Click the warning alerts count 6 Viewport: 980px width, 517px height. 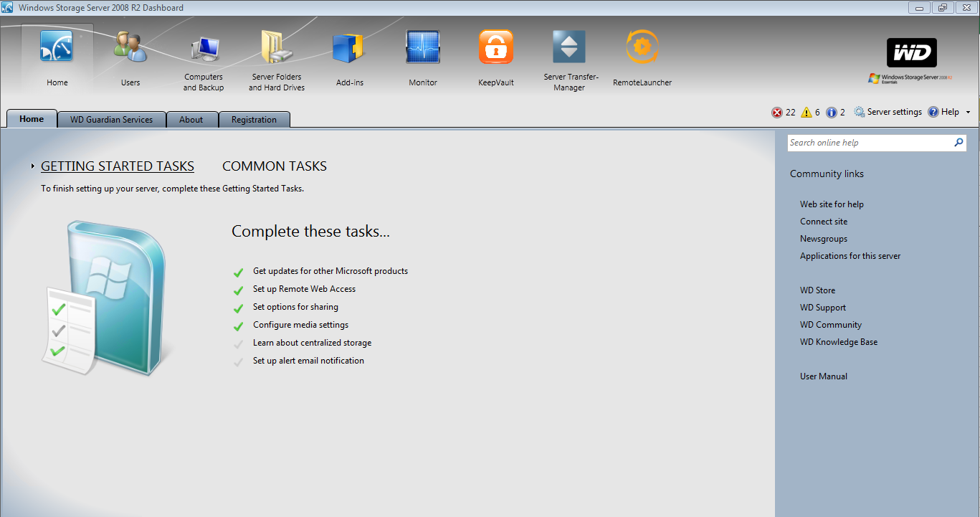coord(817,113)
